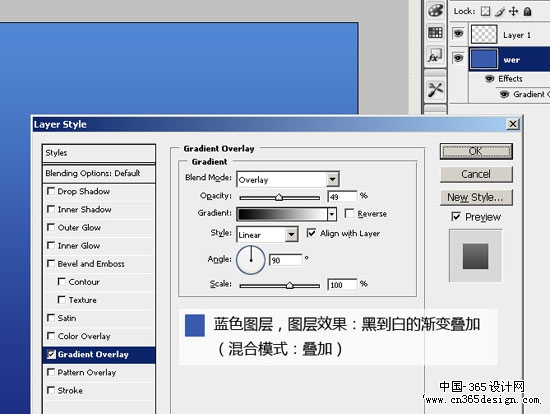This screenshot has width=550, height=414.
Task: Hide Layer 1 using its eye icon
Action: tap(458, 34)
